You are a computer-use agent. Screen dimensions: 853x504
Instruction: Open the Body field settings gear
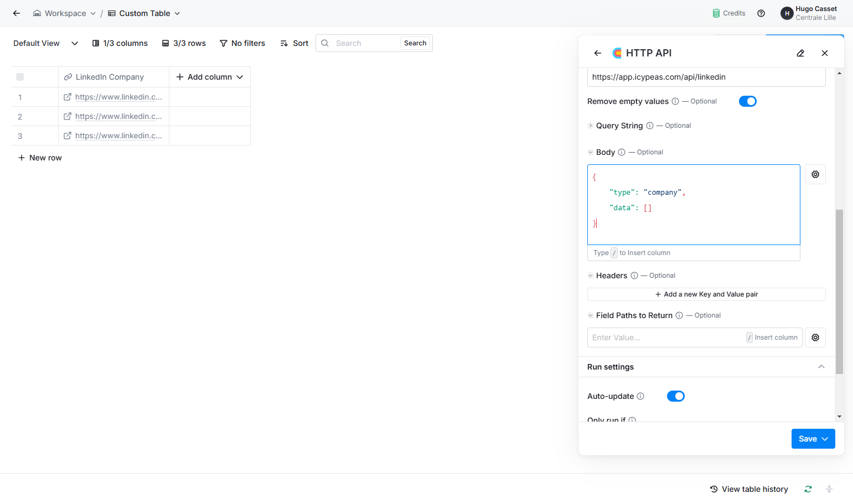click(815, 174)
